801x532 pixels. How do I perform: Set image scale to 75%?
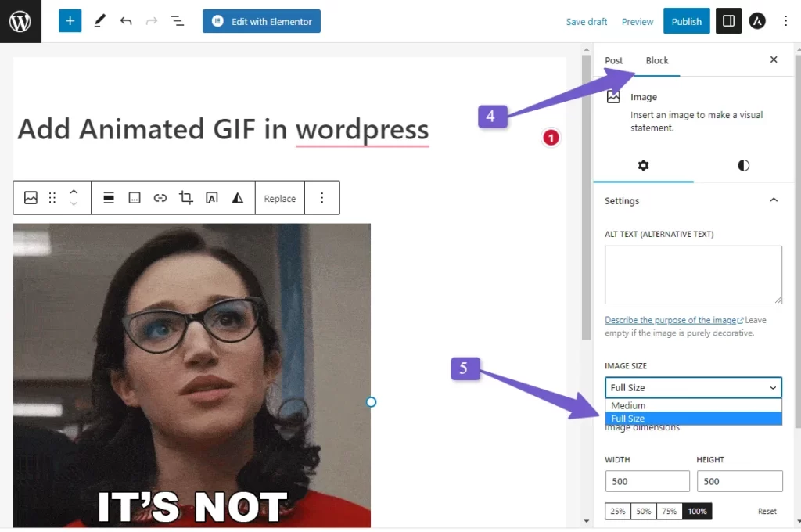(670, 511)
